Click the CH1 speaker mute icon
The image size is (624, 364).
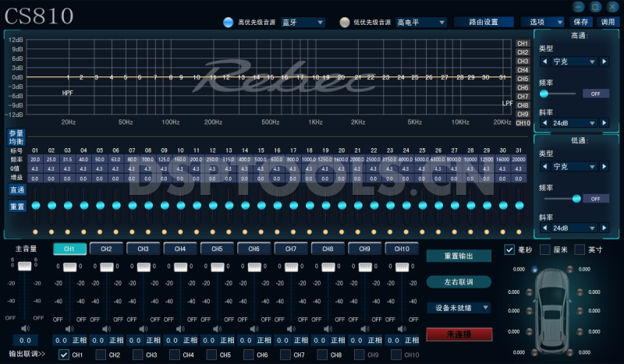point(69,329)
